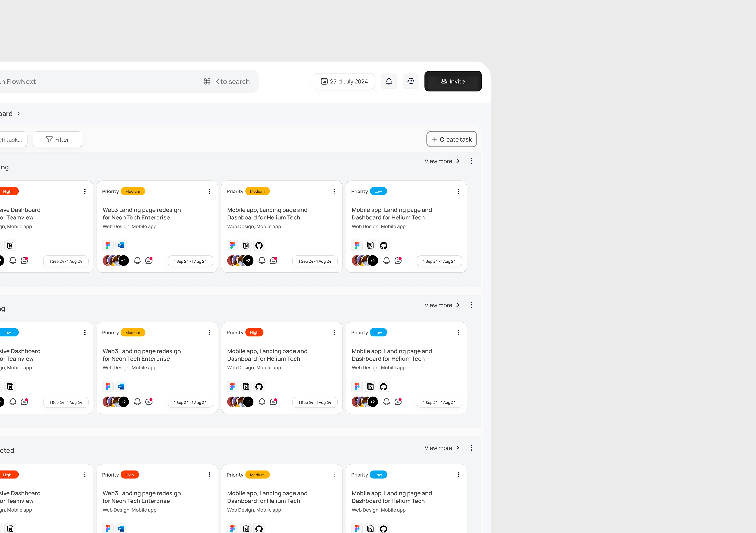Click the blue Low priority badge on first section's card
This screenshot has width=756, height=533.
click(378, 191)
